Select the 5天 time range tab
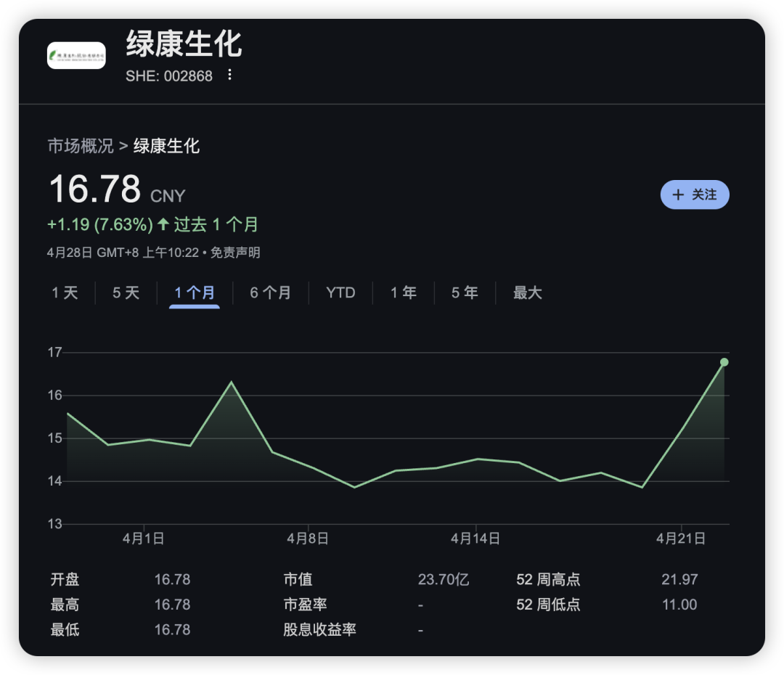784x675 pixels. tap(125, 293)
